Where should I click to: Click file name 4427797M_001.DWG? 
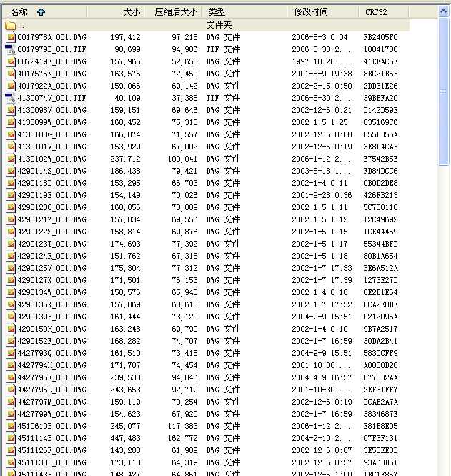tap(52, 402)
